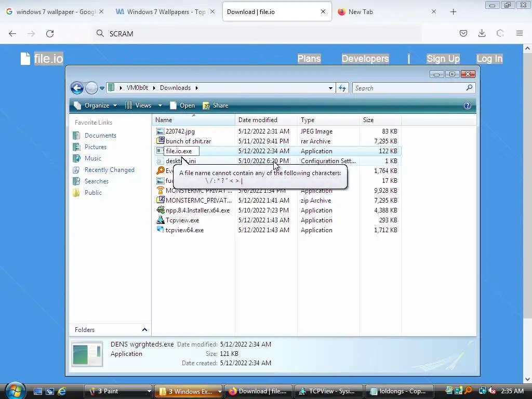Click Open in the Explorer toolbar
Screen dimensions: 532x399
click(x=182, y=105)
